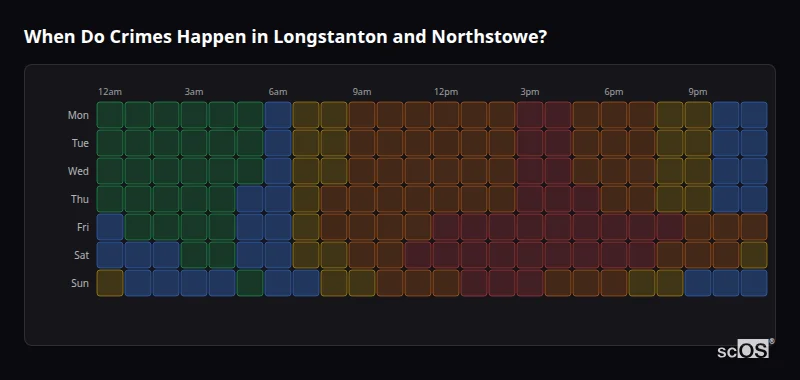This screenshot has height=380, width=800.
Task: Select the Monday 10pm blue cell
Action: [726, 115]
